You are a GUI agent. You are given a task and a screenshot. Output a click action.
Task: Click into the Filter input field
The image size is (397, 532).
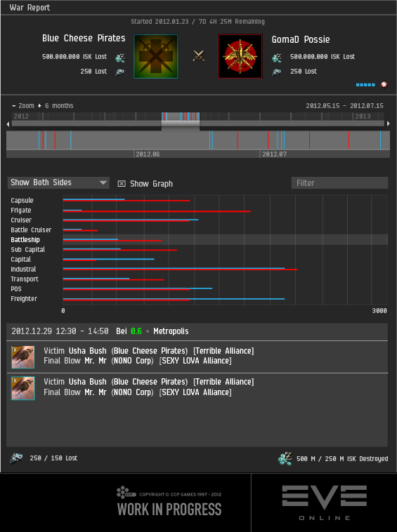point(339,183)
